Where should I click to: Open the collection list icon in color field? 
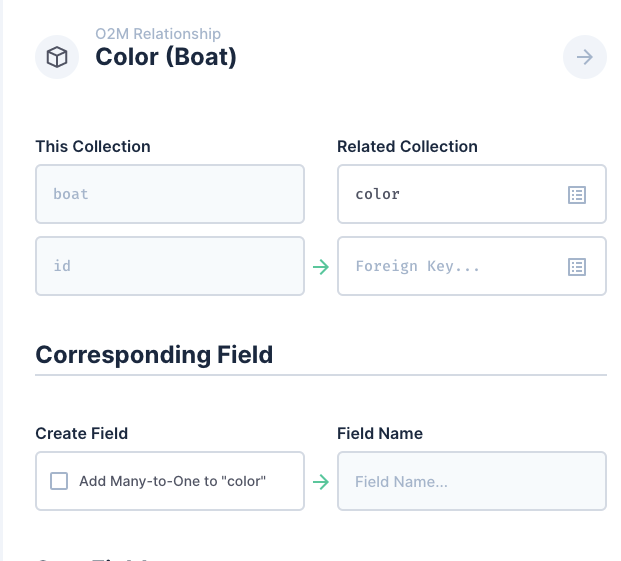[577, 195]
